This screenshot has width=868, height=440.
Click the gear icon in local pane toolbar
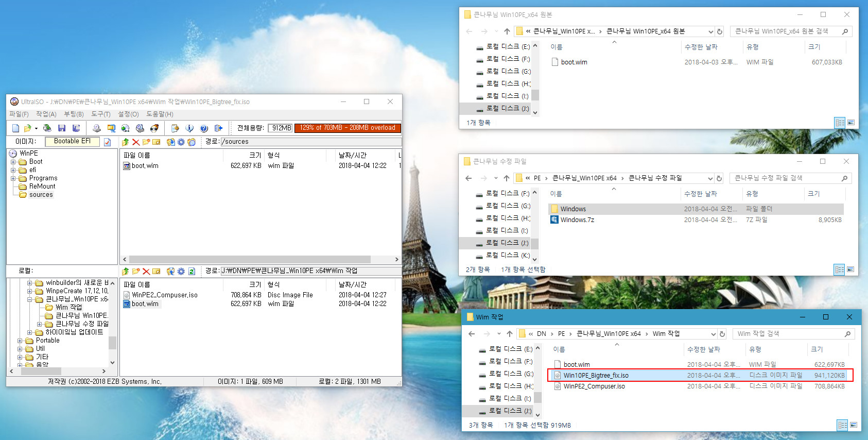181,271
